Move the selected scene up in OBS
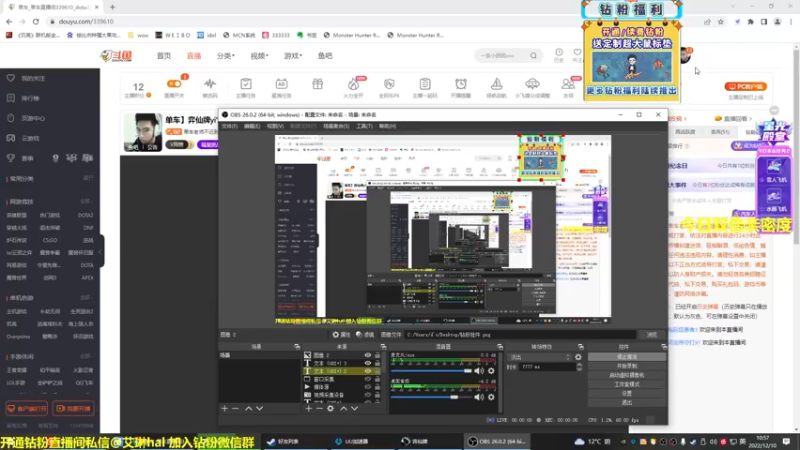Image resolution: width=800 pixels, height=450 pixels. [248, 408]
